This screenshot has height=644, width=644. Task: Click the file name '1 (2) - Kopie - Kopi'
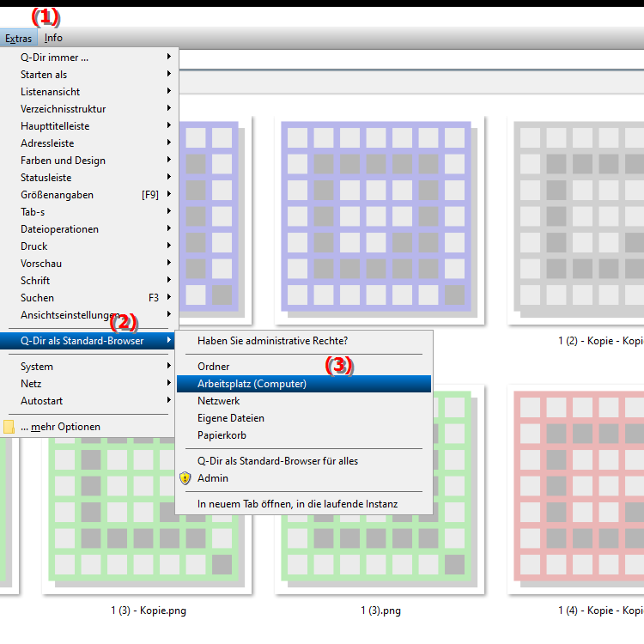(x=601, y=341)
